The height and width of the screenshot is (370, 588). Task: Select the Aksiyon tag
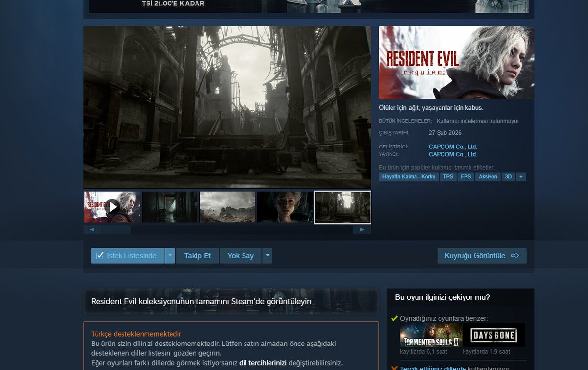point(488,177)
